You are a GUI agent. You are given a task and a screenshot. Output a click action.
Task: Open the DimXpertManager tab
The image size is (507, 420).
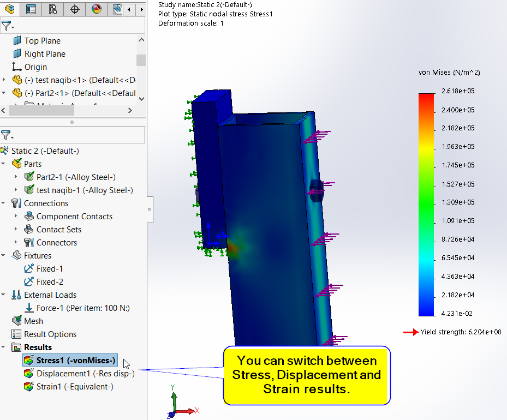75,9
